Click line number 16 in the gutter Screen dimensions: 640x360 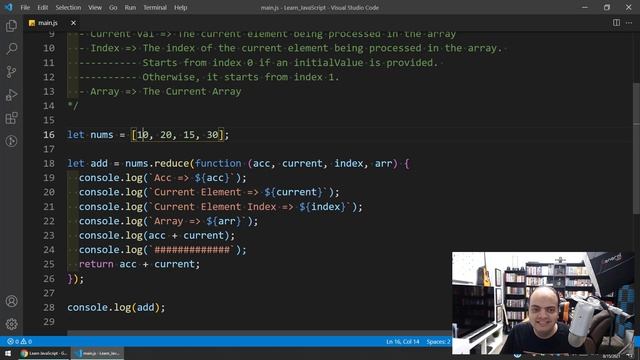point(49,135)
